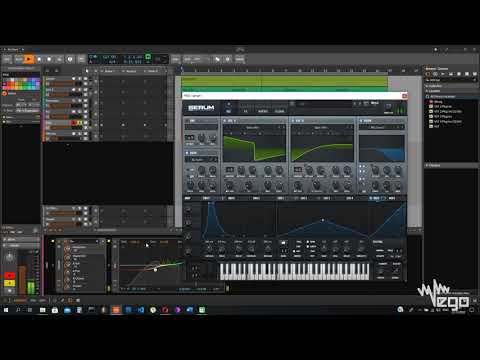480x360 pixels.
Task: Click the Oscillator B wavetable display
Action: click(322, 148)
